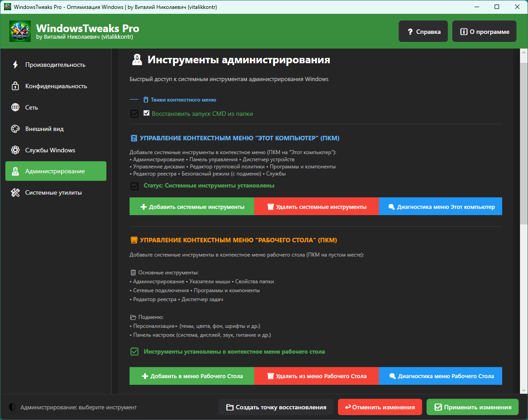Toggle checkbox next to Инструменты установлены в контекстное меню

click(x=134, y=352)
